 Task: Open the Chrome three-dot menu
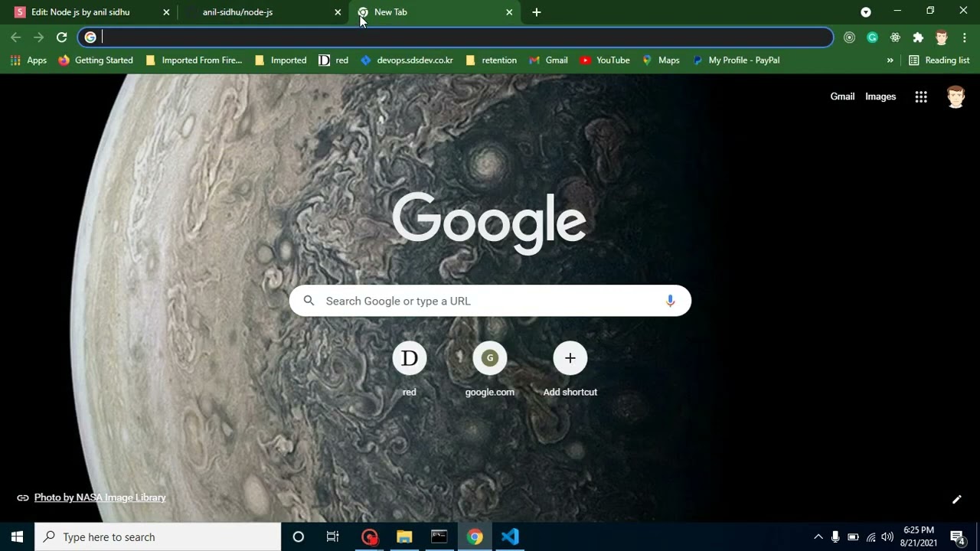click(964, 37)
